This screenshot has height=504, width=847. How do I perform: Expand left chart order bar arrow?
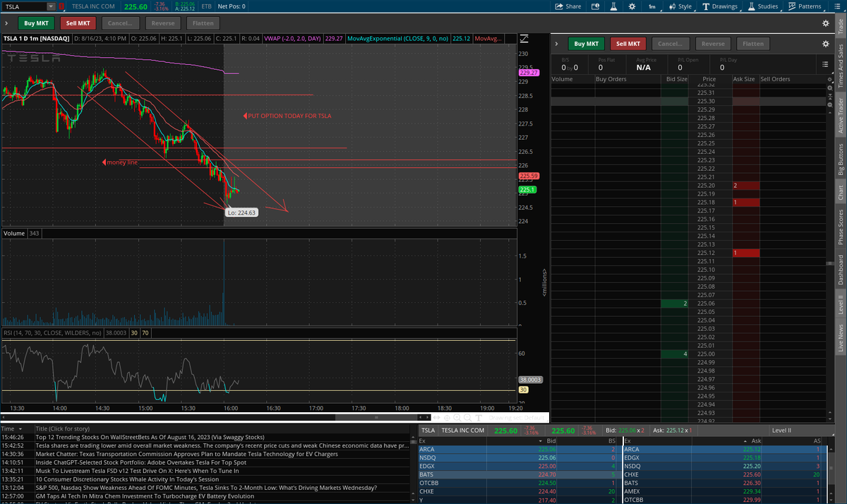6,23
